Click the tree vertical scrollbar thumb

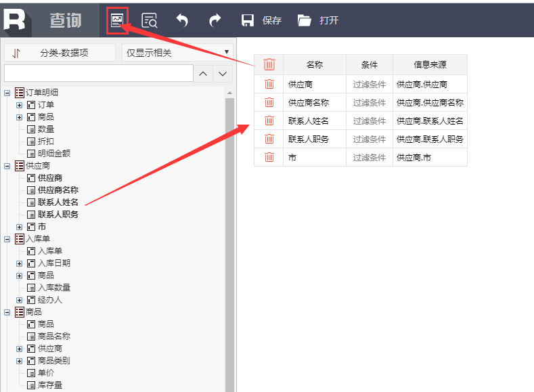point(230,244)
